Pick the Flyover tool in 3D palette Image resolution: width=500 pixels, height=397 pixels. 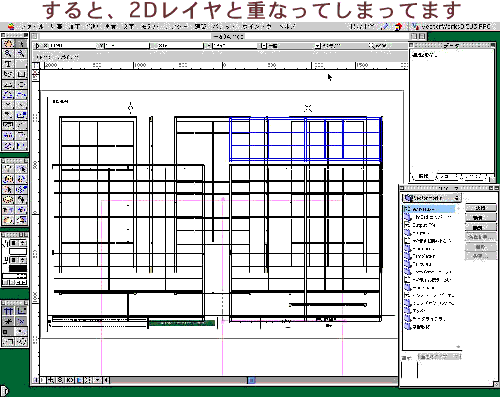point(8,179)
